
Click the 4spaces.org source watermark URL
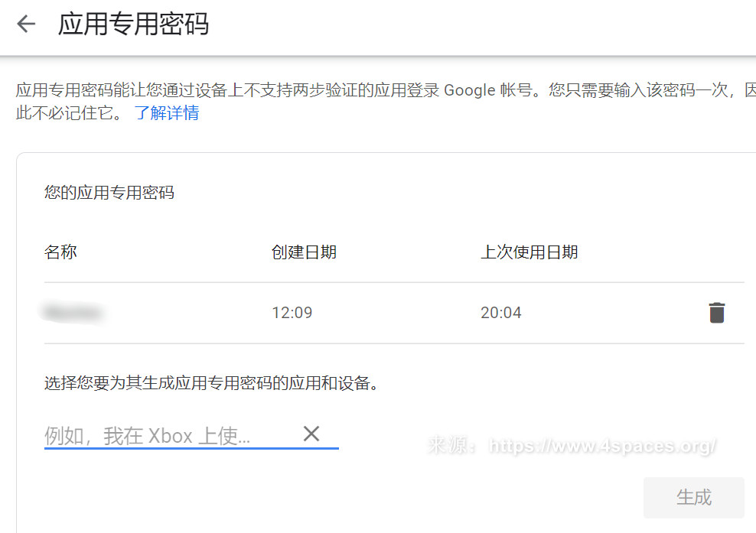pos(602,446)
